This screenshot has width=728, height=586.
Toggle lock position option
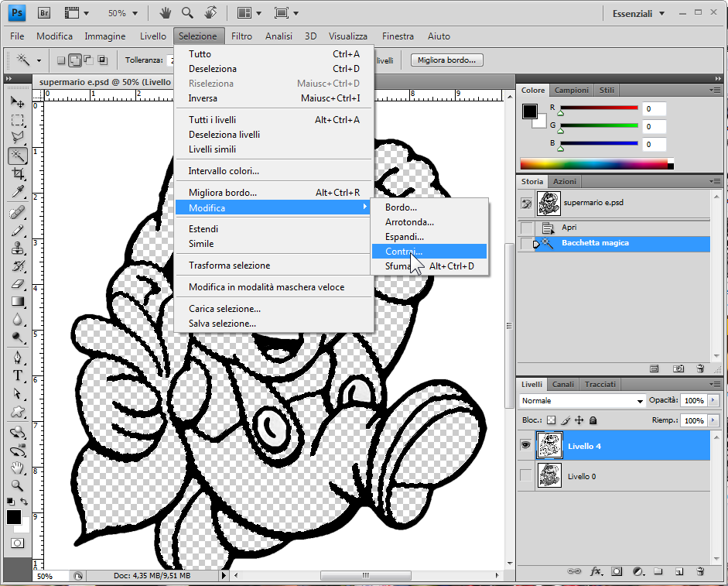coord(579,420)
